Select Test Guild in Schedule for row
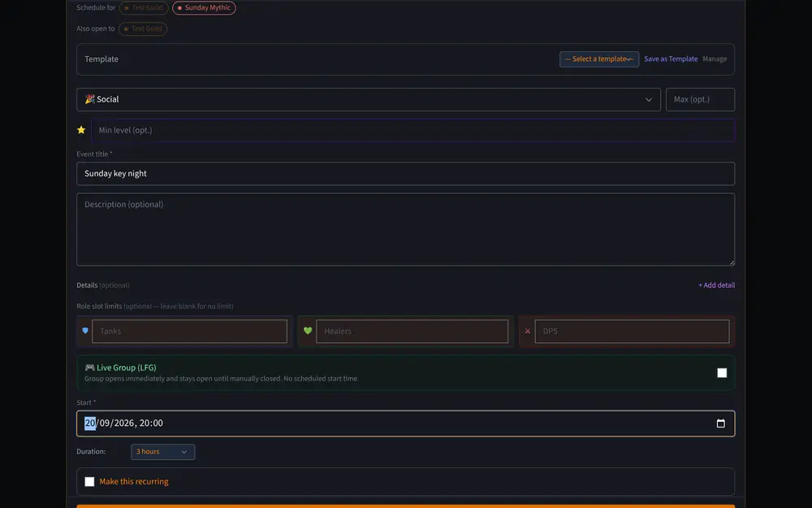 pos(144,8)
